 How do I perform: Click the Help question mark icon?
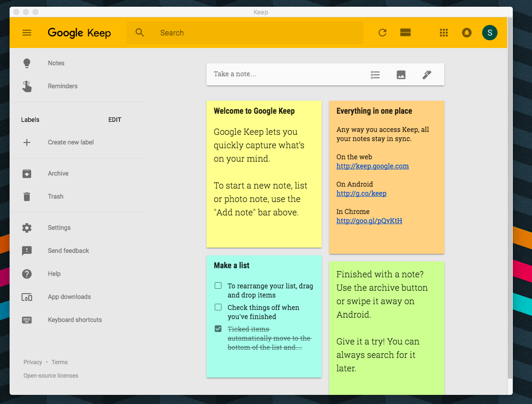[27, 274]
